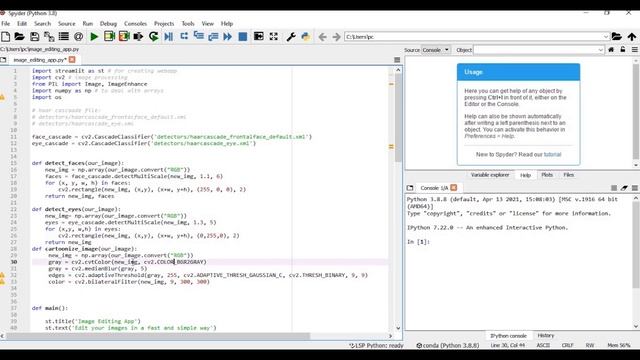Image resolution: width=640 pixels, height=360 pixels.
Task: Save the file with floppy disk icon
Action: (x=34, y=37)
